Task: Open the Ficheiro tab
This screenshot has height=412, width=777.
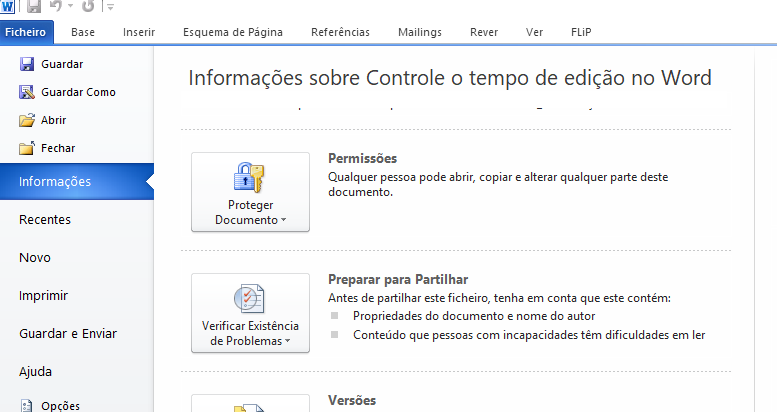Action: point(26,32)
